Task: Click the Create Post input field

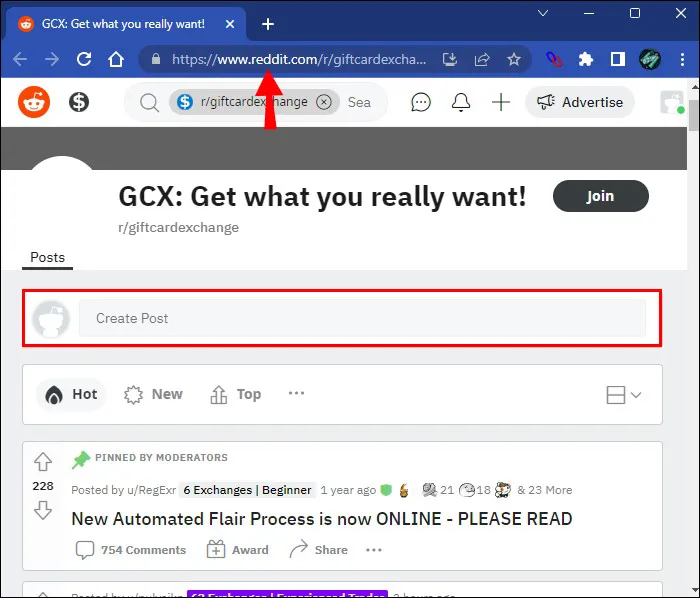Action: (x=362, y=318)
